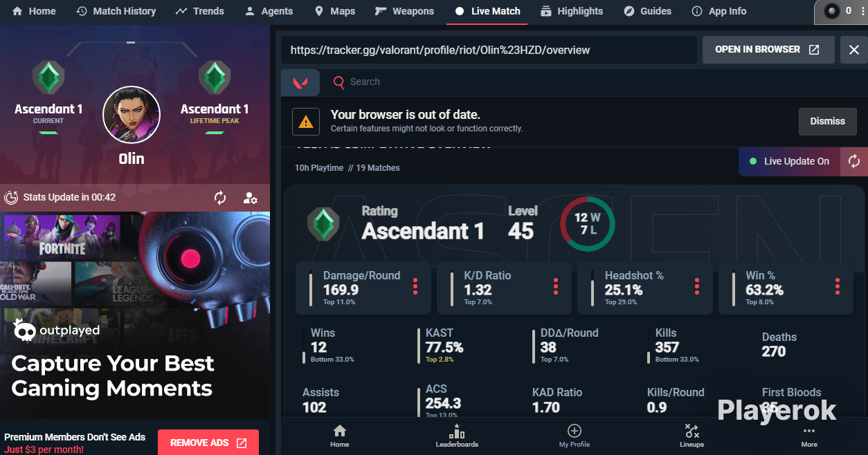The height and width of the screenshot is (455, 868).
Task: Open Damage/Round options menu dots
Action: [x=415, y=286]
